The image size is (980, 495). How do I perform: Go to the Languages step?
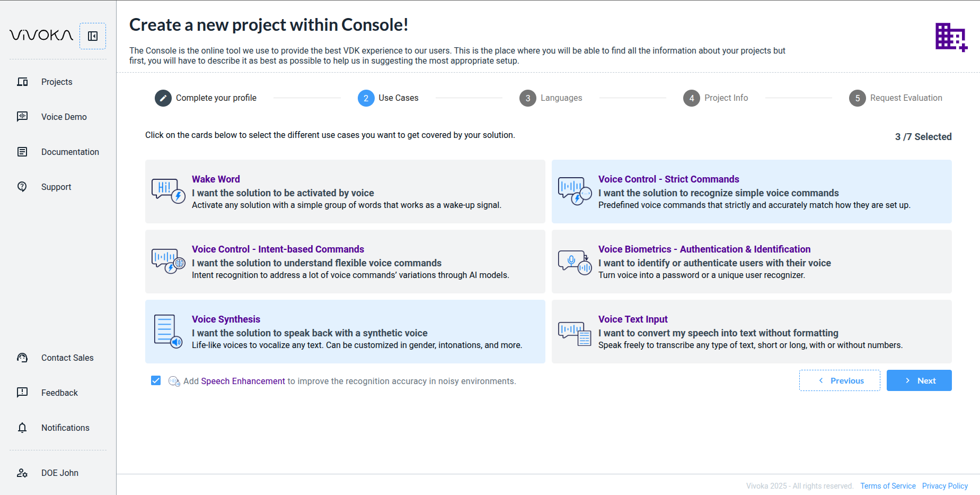click(551, 98)
